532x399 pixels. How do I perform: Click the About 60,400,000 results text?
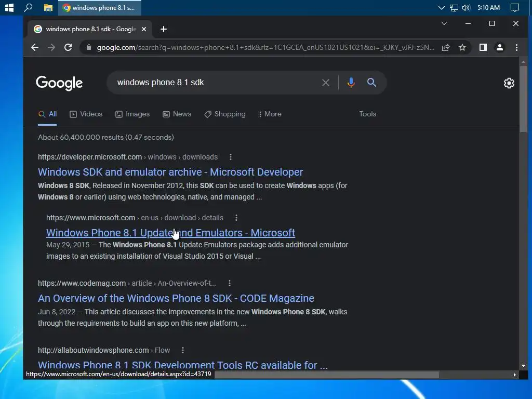pyautogui.click(x=106, y=137)
